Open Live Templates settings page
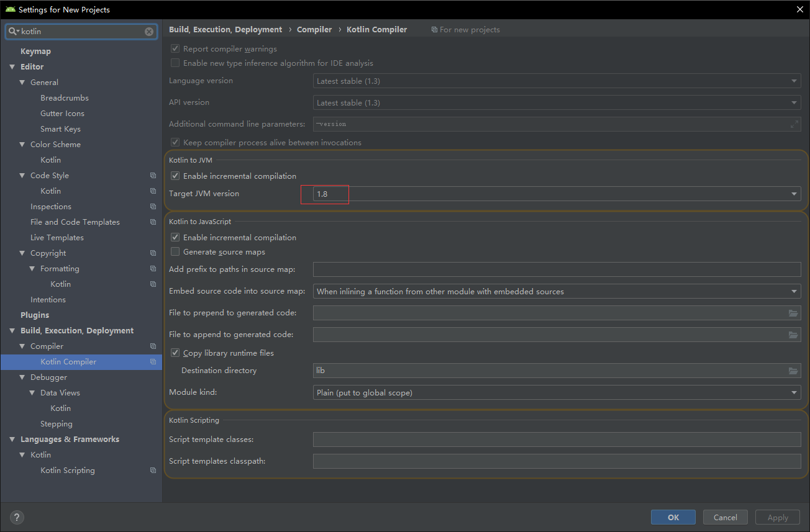Image resolution: width=810 pixels, height=532 pixels. point(57,238)
